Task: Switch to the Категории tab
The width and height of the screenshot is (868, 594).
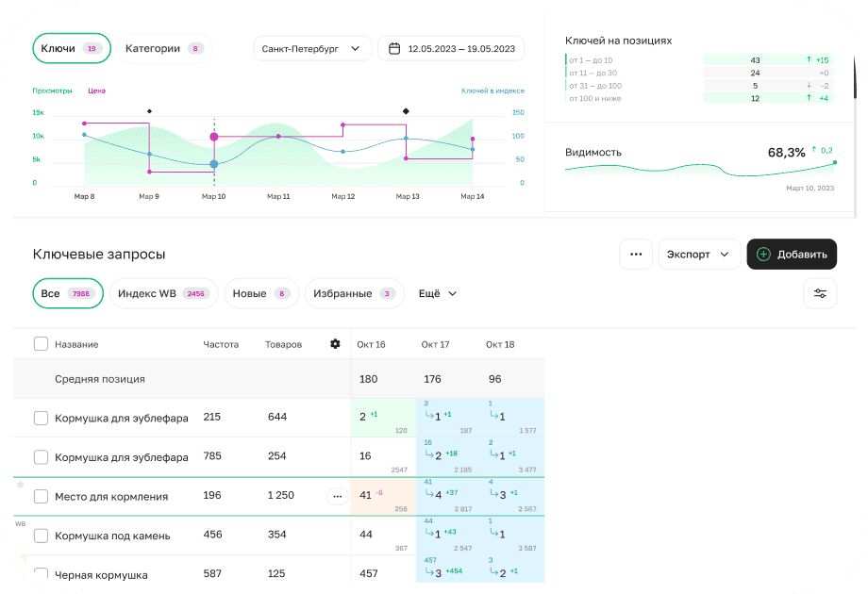Action: click(164, 48)
